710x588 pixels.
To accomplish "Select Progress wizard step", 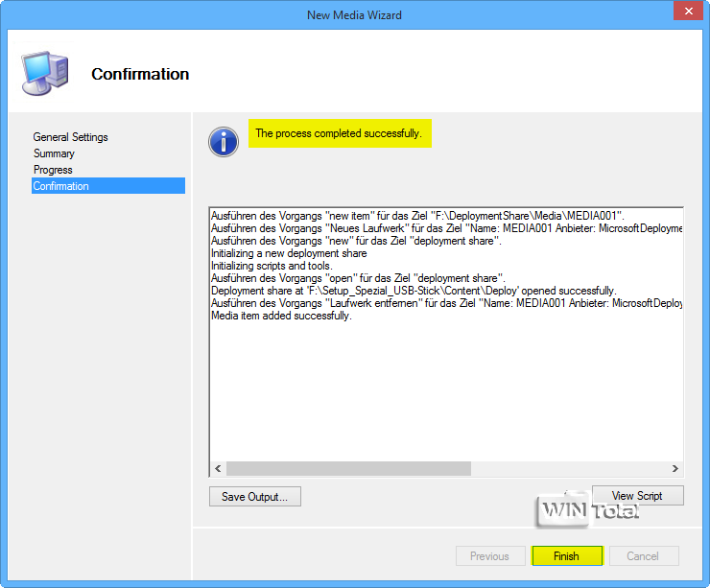I will click(x=53, y=170).
